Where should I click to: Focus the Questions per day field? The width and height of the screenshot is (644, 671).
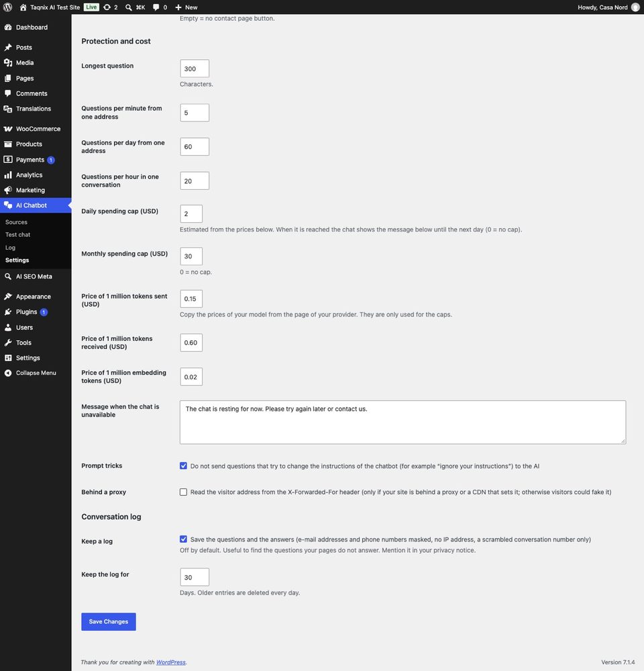[x=195, y=147]
